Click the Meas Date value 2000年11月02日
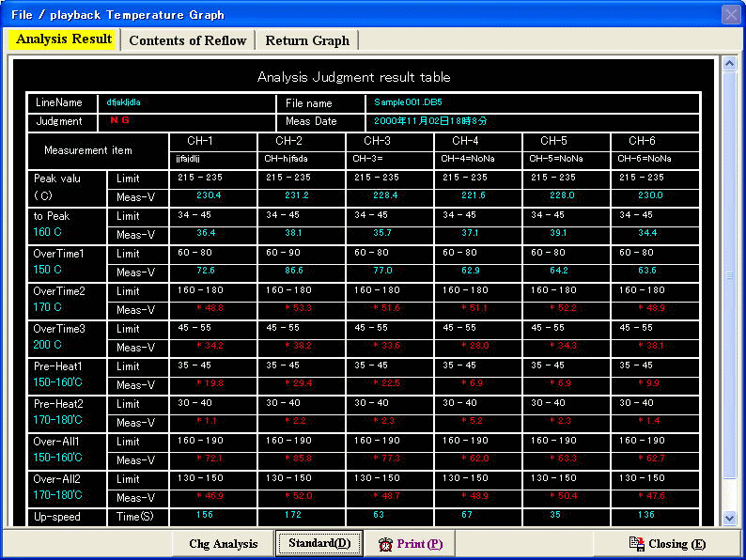 coord(430,121)
